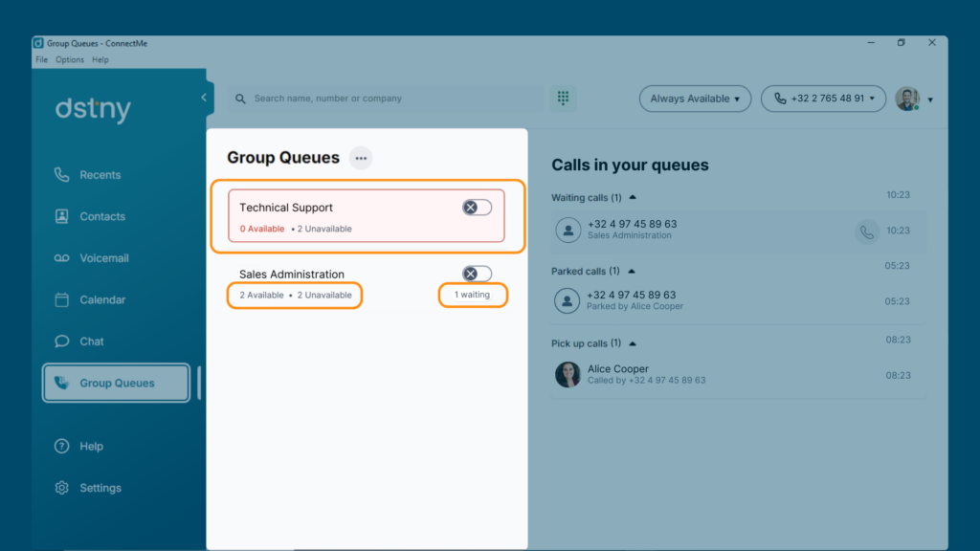Viewport: 980px width, 551px height.
Task: Open the +32 2 765 48 91 number dropdown
Action: point(823,99)
